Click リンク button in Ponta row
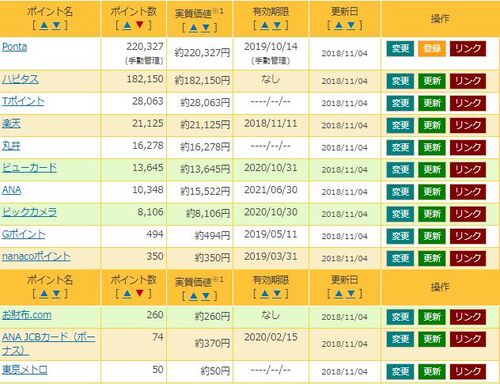Screen dimensions: 500x384 pos(468,49)
